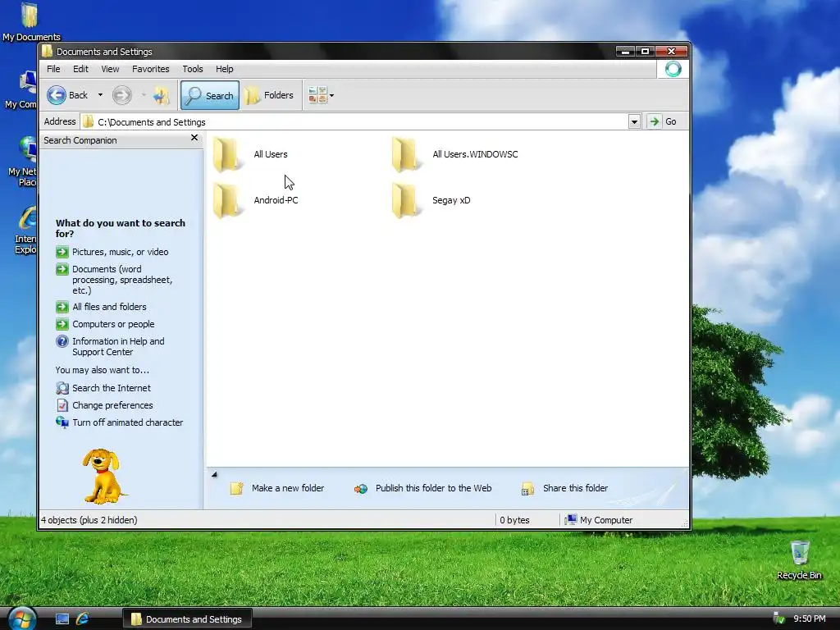840x630 pixels.
Task: Click the green arrow beside Pictures, music
Action: (x=62, y=252)
